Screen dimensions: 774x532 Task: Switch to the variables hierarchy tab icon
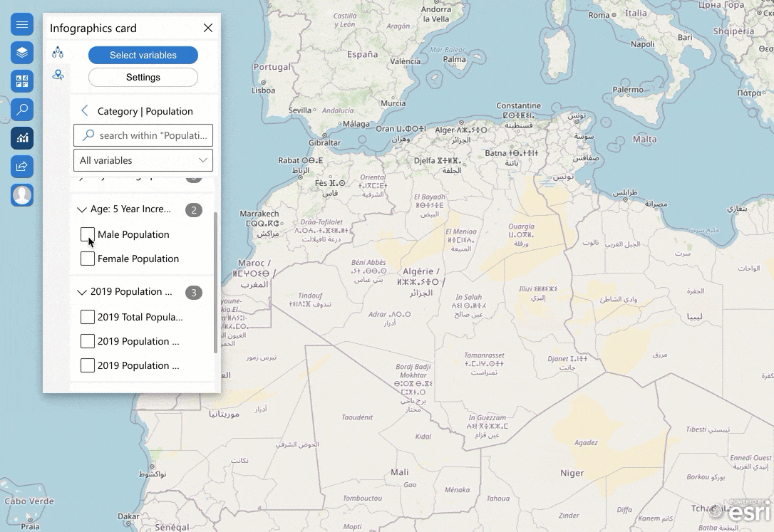point(58,52)
